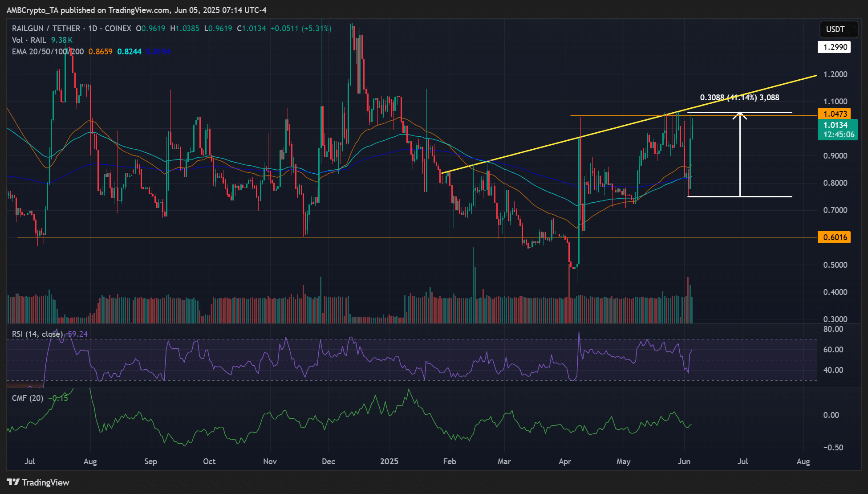The height and width of the screenshot is (494, 868).
Task: Click the 1.2990 price label
Action: click(x=835, y=47)
